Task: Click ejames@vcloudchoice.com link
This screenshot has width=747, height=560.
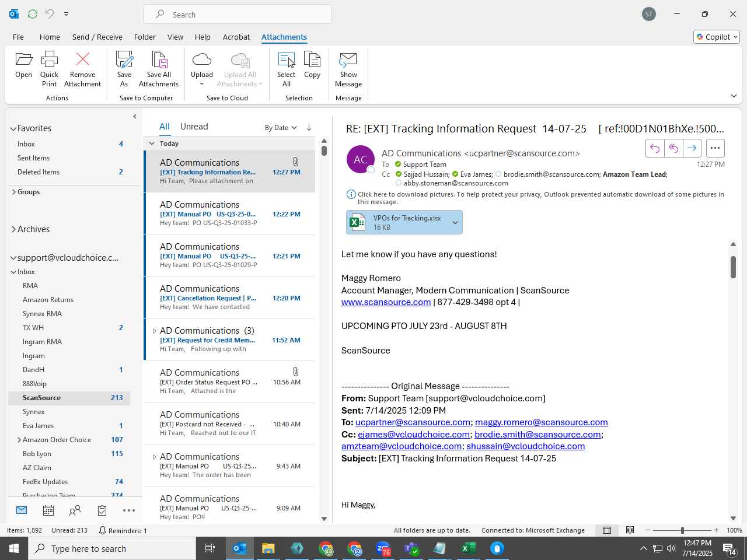Action: click(414, 435)
